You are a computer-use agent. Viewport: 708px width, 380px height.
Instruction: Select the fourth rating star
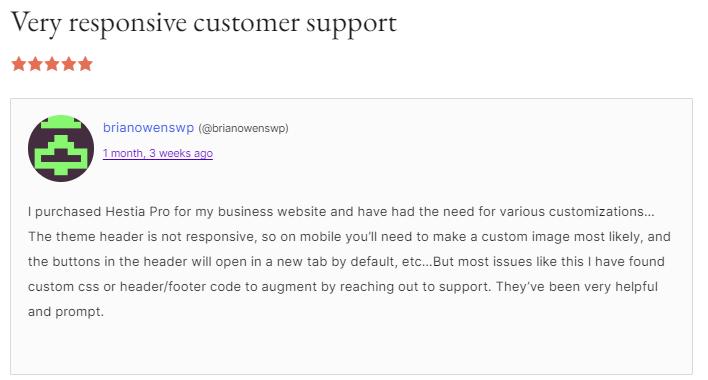(x=69, y=64)
